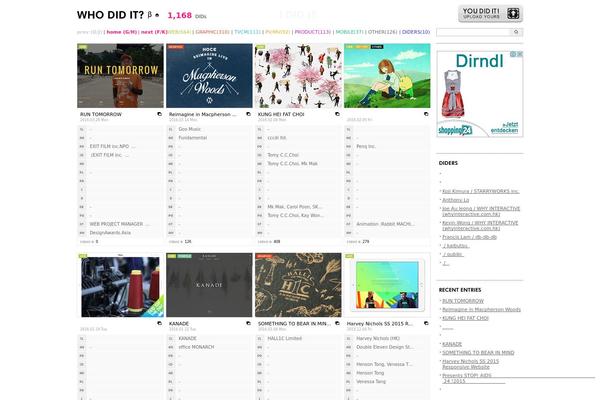Open the 'KANADE' card title
600x400 pixels.
(179, 324)
